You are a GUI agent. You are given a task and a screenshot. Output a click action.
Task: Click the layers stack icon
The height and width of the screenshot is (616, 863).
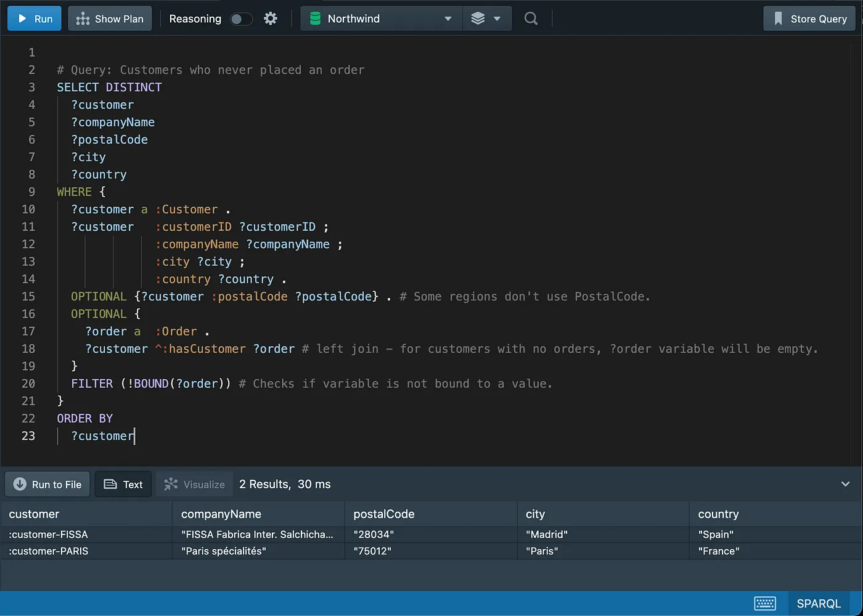(x=478, y=18)
